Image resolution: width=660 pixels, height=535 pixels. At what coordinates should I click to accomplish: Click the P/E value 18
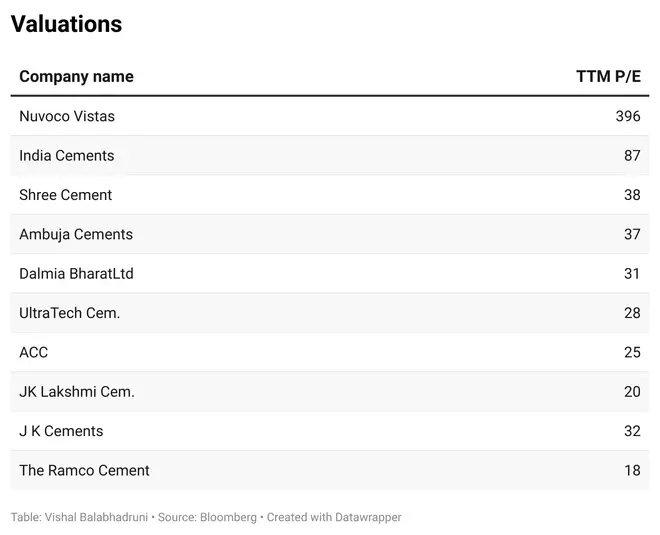[632, 471]
